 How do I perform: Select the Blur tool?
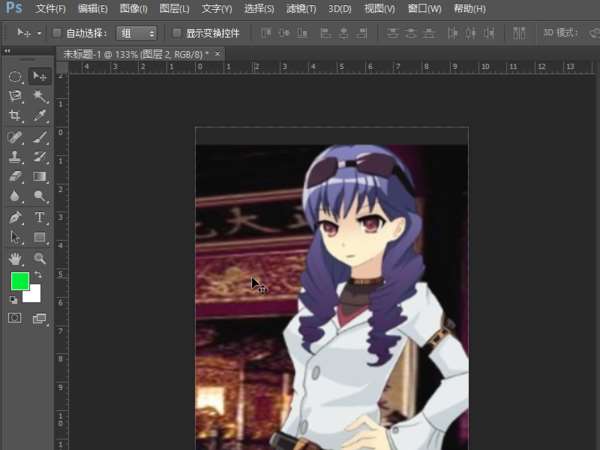[15, 196]
